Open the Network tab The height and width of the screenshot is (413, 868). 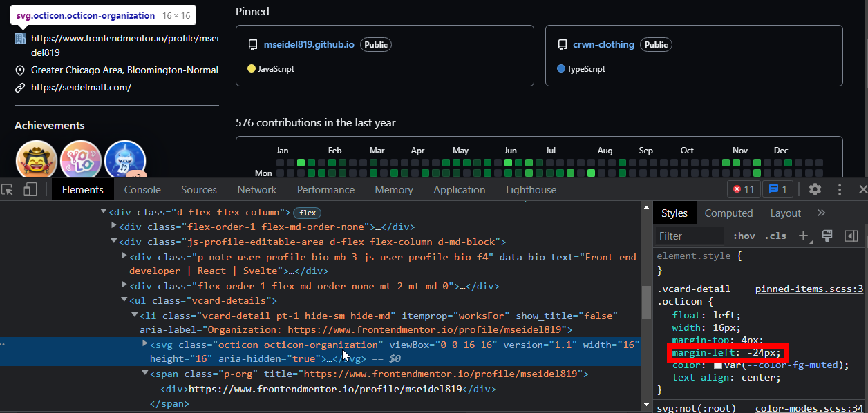click(257, 189)
